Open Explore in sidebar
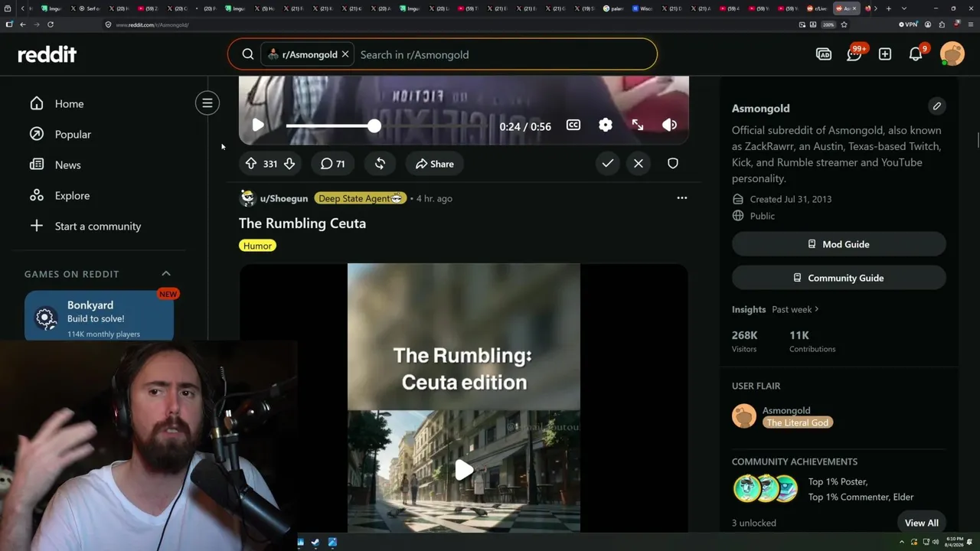The image size is (980, 551). [x=72, y=196]
